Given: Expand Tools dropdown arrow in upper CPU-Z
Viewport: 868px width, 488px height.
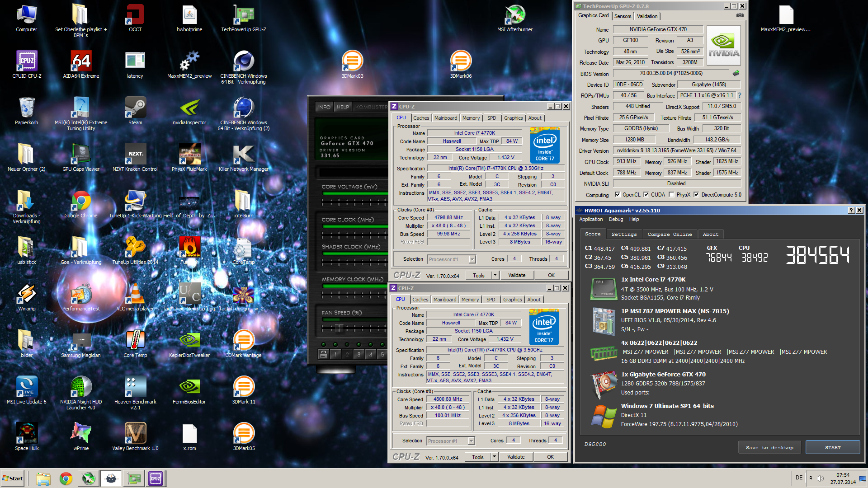Looking at the screenshot, I should [495, 275].
